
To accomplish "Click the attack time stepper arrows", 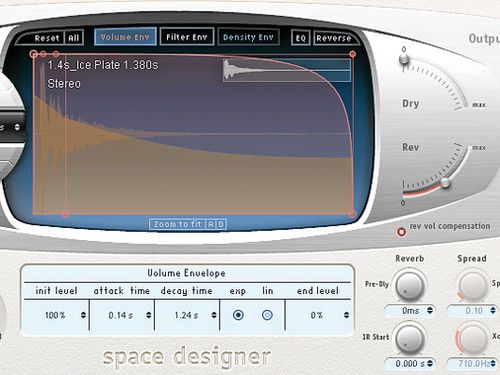I will pos(149,315).
